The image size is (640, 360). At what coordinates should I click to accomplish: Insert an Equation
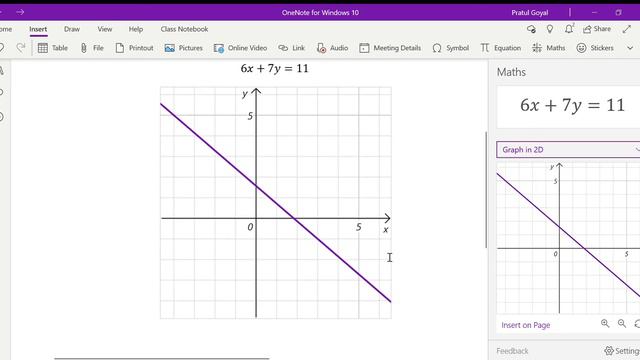point(501,48)
